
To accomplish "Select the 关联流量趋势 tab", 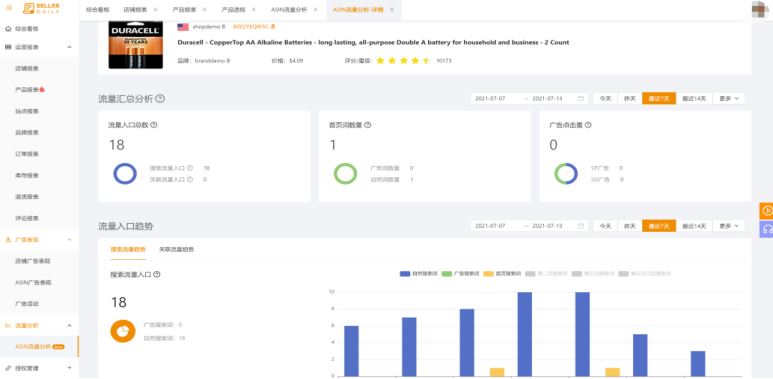I will click(176, 249).
